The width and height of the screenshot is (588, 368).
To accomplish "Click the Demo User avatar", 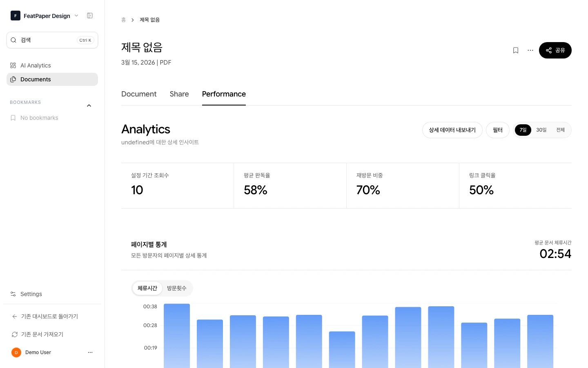I will pos(16,352).
